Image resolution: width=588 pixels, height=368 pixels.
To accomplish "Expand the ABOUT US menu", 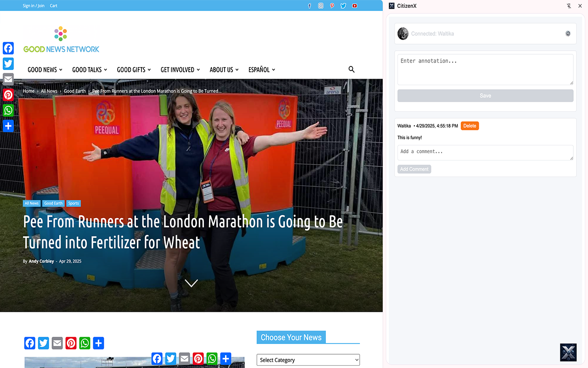I will tap(224, 69).
